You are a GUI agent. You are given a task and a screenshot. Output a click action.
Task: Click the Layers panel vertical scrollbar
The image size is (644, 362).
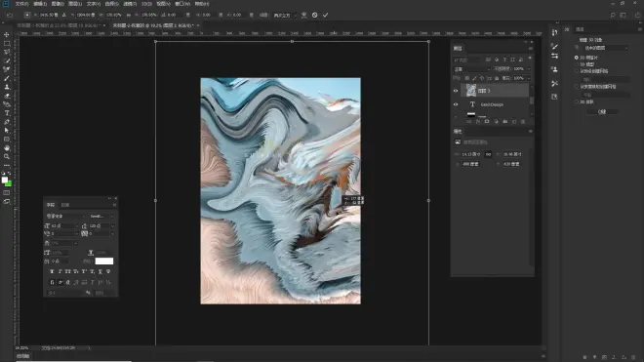pyautogui.click(x=532, y=100)
